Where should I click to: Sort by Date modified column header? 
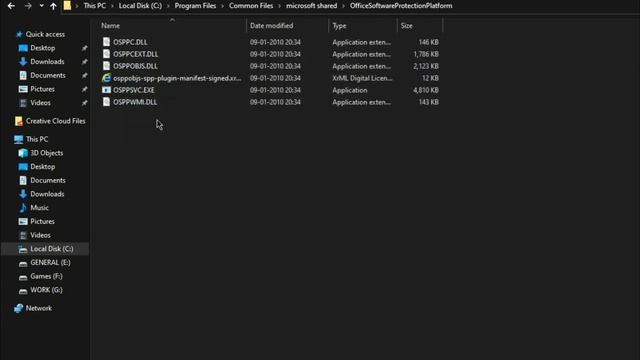pos(271,26)
